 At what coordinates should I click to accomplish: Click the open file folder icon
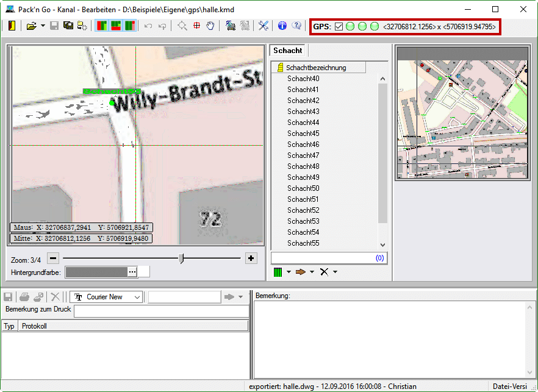[x=31, y=26]
